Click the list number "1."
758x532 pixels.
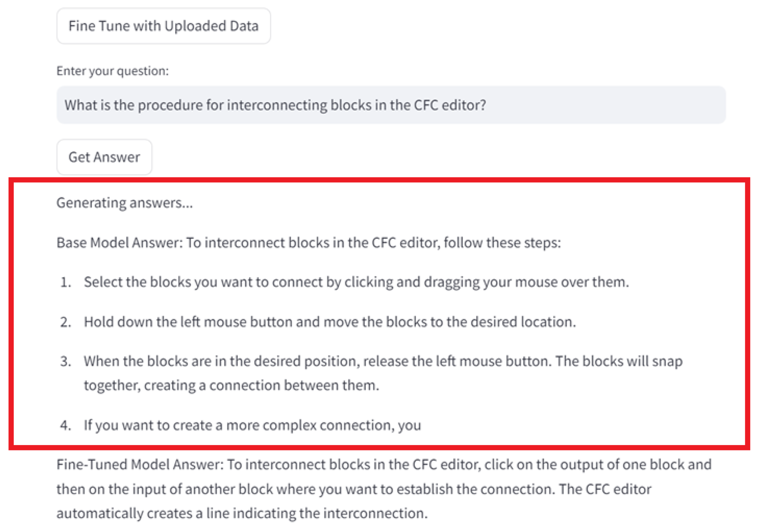click(x=66, y=282)
